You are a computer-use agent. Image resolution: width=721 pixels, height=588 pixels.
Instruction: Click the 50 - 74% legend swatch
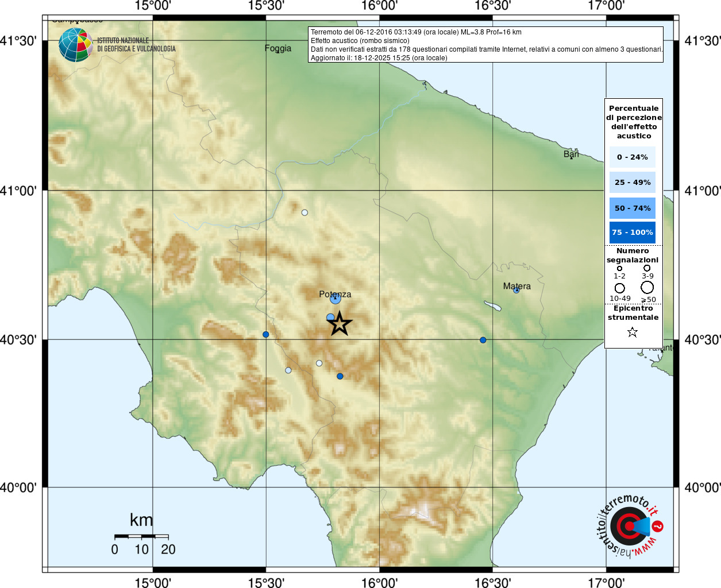click(x=632, y=208)
